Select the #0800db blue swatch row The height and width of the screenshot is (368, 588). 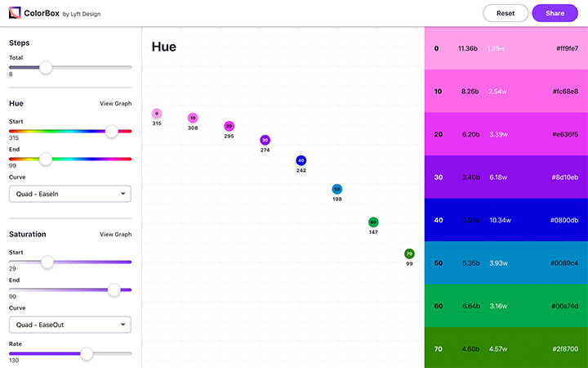506,220
